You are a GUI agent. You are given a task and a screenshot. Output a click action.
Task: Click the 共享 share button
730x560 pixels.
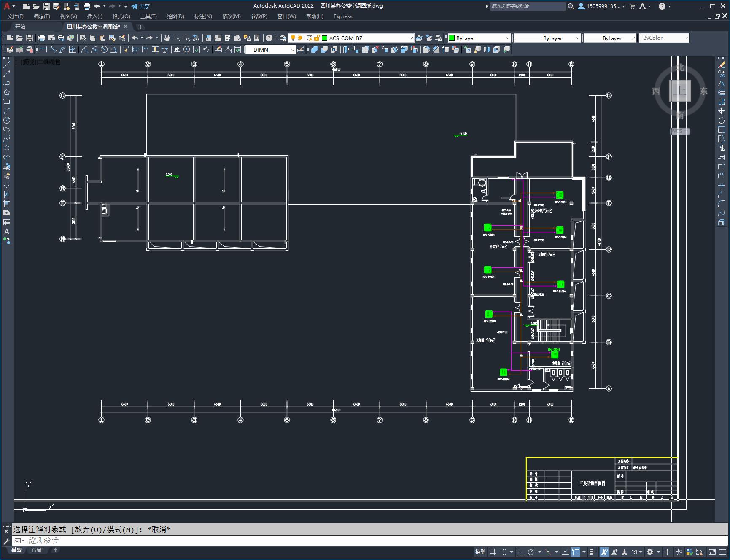[x=140, y=6]
